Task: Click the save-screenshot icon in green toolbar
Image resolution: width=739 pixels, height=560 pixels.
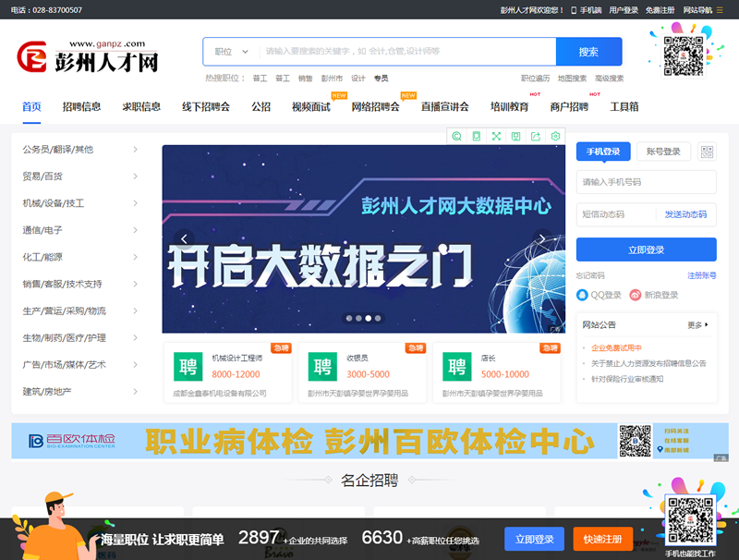Action: click(516, 136)
